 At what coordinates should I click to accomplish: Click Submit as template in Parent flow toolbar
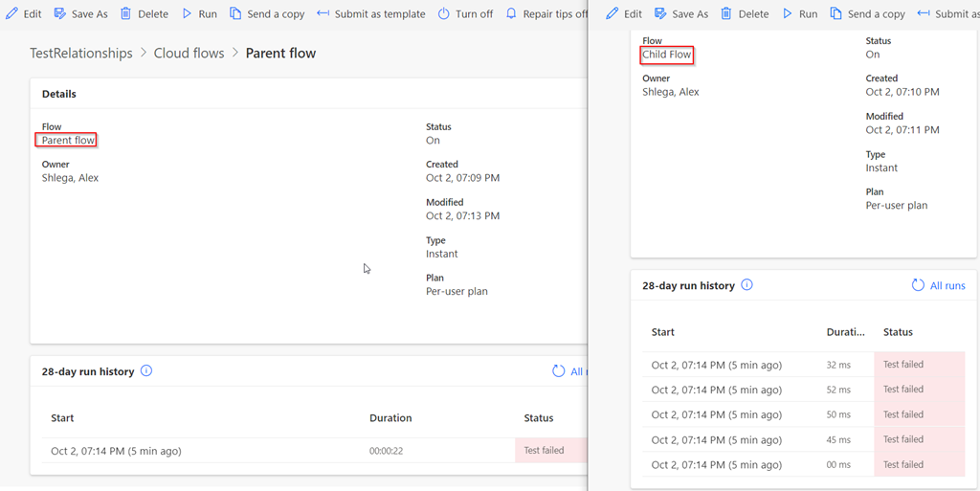point(370,14)
